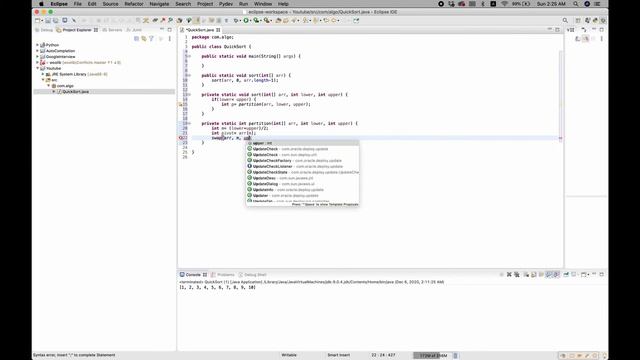This screenshot has width=640, height=360.
Task: Select UpdateDialog autocomplete proposal
Action: click(x=302, y=184)
